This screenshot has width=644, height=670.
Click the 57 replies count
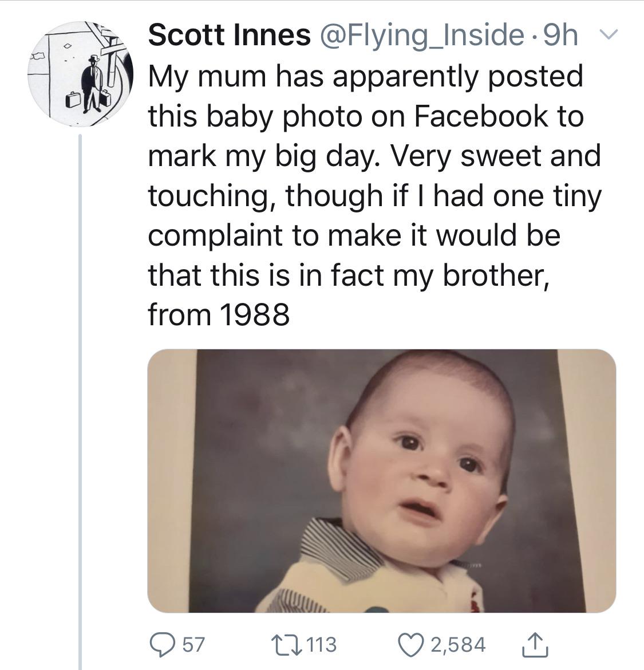[193, 645]
